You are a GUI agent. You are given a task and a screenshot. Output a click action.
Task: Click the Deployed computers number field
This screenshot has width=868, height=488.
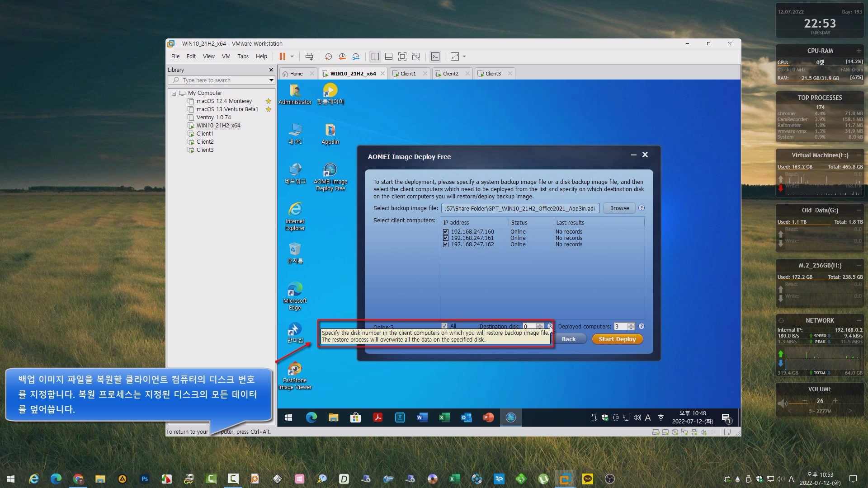click(x=620, y=327)
